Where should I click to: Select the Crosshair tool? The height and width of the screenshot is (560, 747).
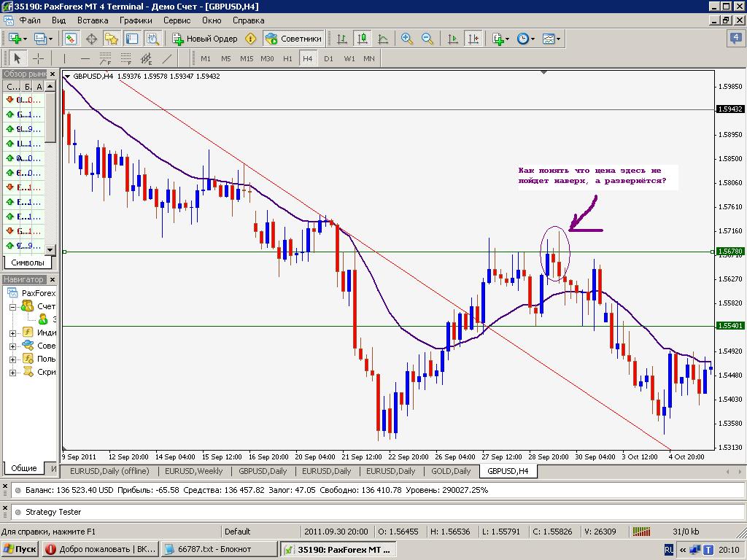point(38,58)
